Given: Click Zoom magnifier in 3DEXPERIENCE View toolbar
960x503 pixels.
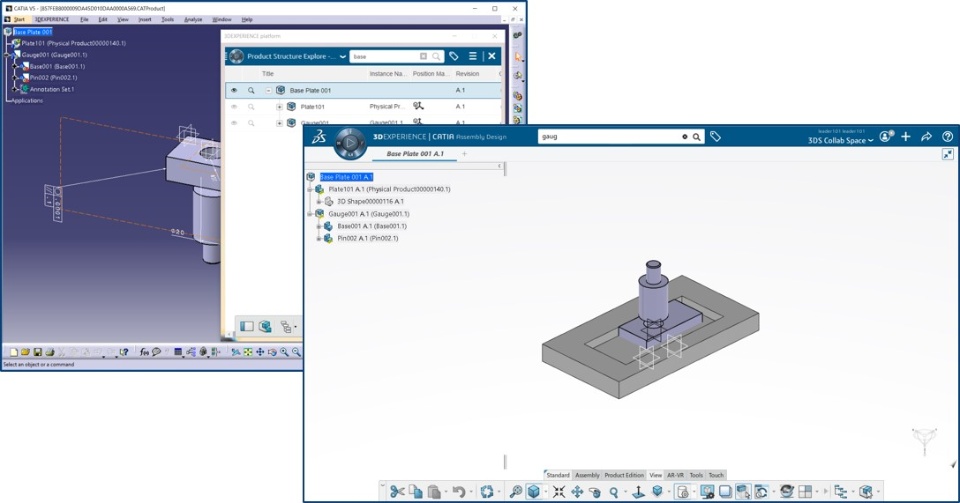Looking at the screenshot, I should point(614,492).
